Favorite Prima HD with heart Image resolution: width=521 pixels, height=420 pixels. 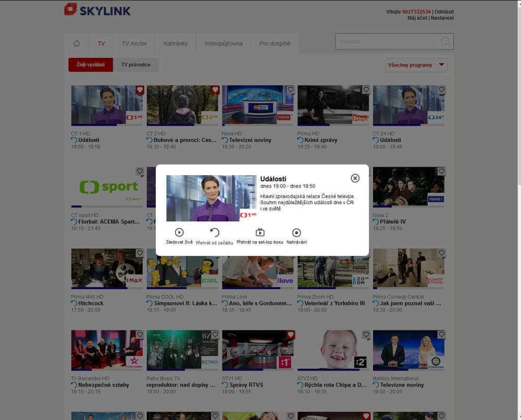pyautogui.click(x=366, y=90)
